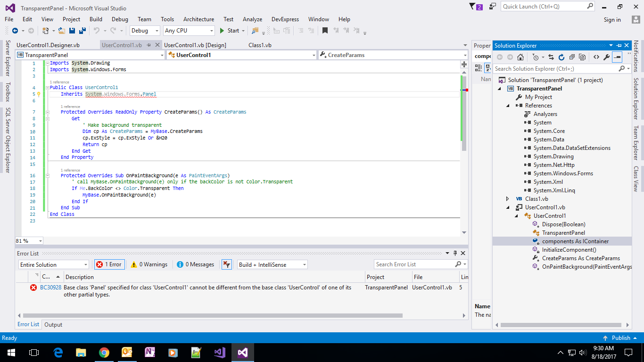
Task: Toggle Preview Selected Items in Solution Explorer
Action: click(618, 57)
